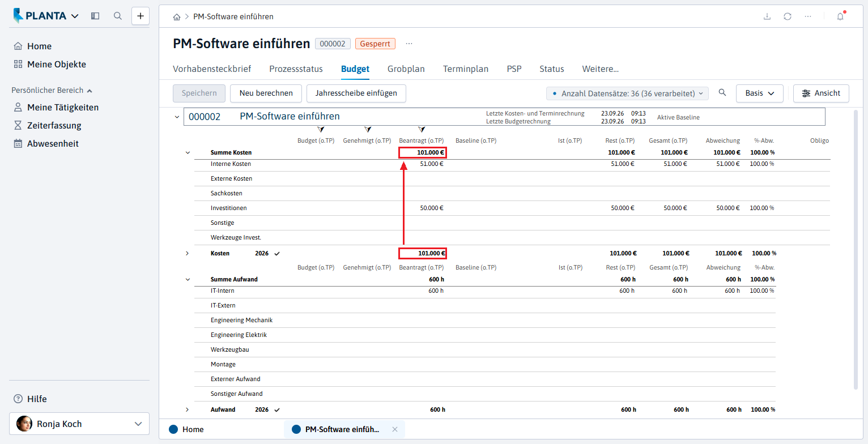This screenshot has height=444, width=868.
Task: Switch to the Terminplan tab
Action: [466, 69]
